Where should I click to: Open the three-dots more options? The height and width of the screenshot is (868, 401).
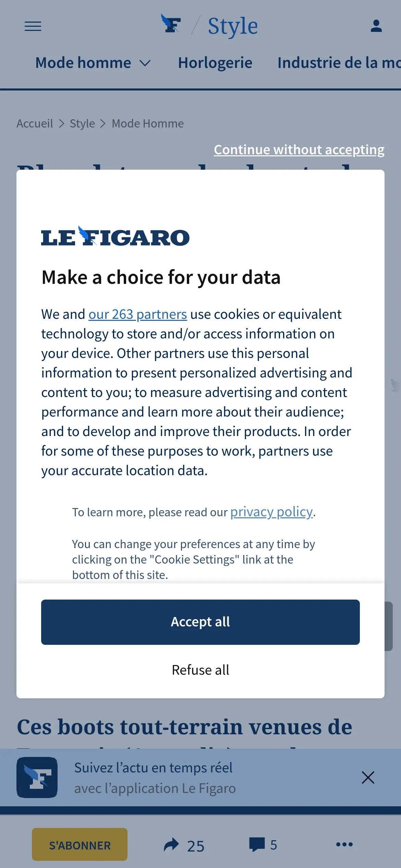coord(344,844)
